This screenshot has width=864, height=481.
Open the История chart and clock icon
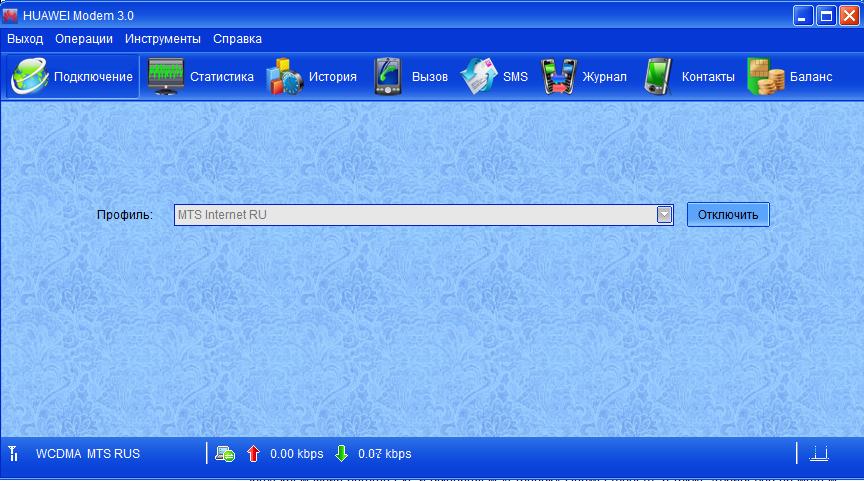click(284, 76)
